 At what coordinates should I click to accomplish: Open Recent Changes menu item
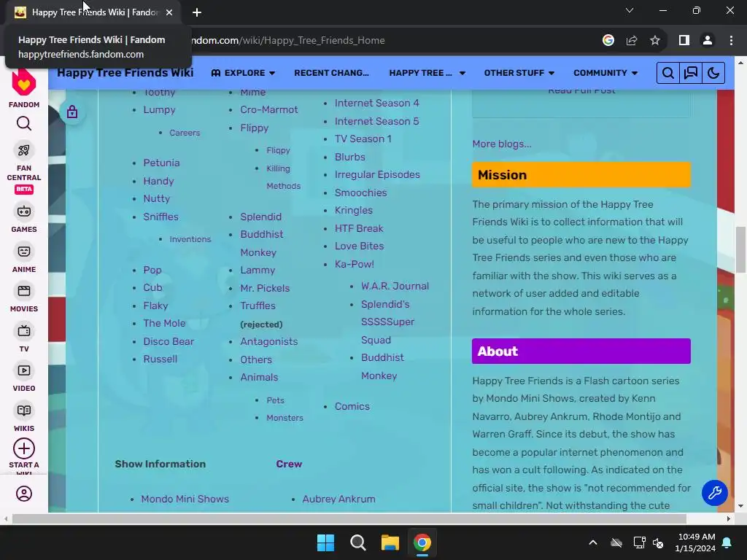pos(332,73)
